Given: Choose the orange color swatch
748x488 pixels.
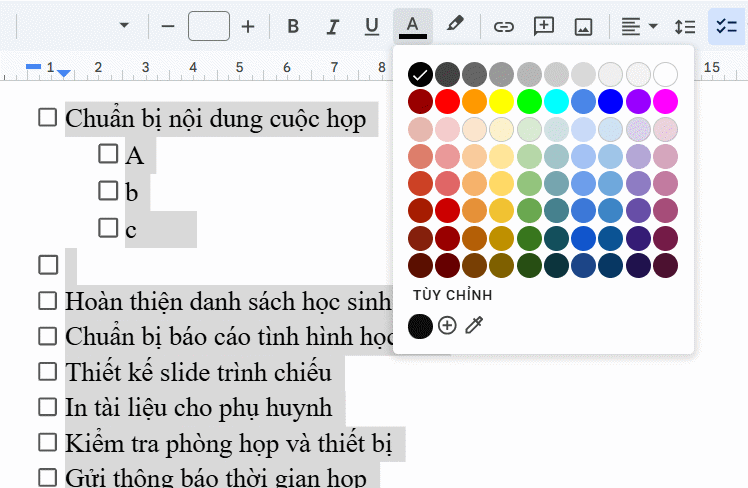Looking at the screenshot, I should [x=475, y=102].
